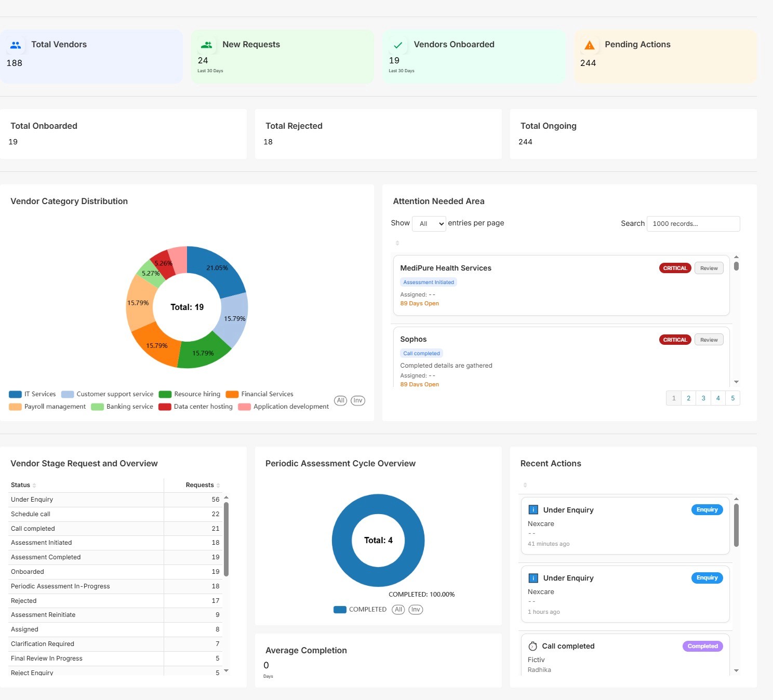773x700 pixels.
Task: Click the stopwatch icon beside Call completed
Action: tap(532, 646)
